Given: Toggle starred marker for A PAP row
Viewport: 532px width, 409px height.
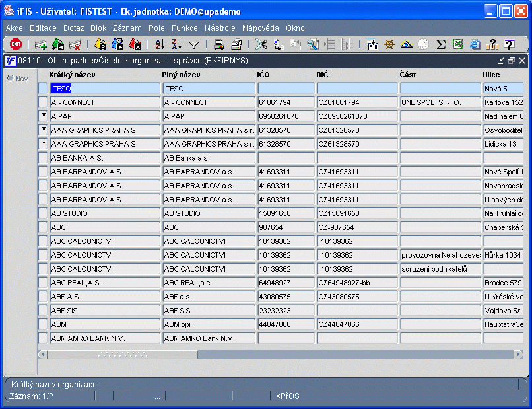Looking at the screenshot, I should (x=43, y=116).
